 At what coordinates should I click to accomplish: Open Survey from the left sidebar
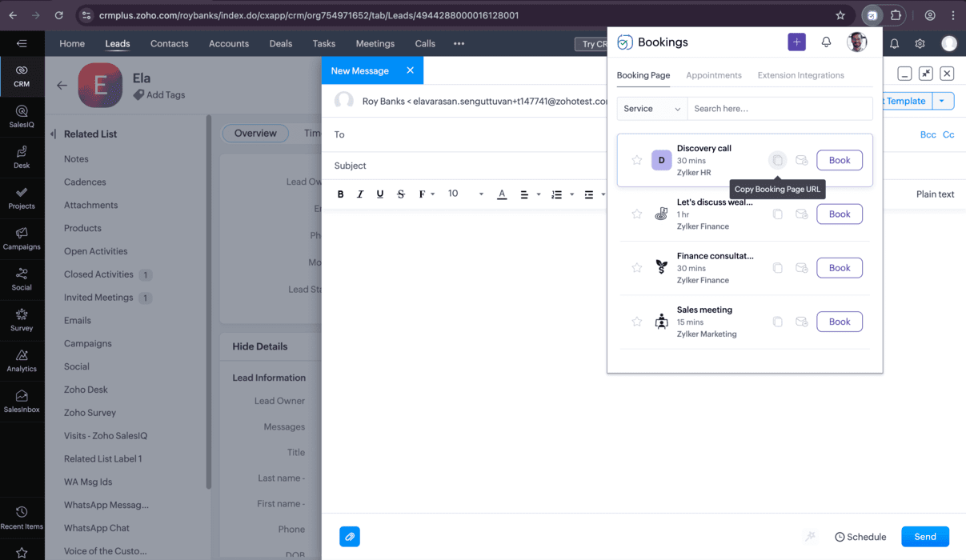point(22,320)
